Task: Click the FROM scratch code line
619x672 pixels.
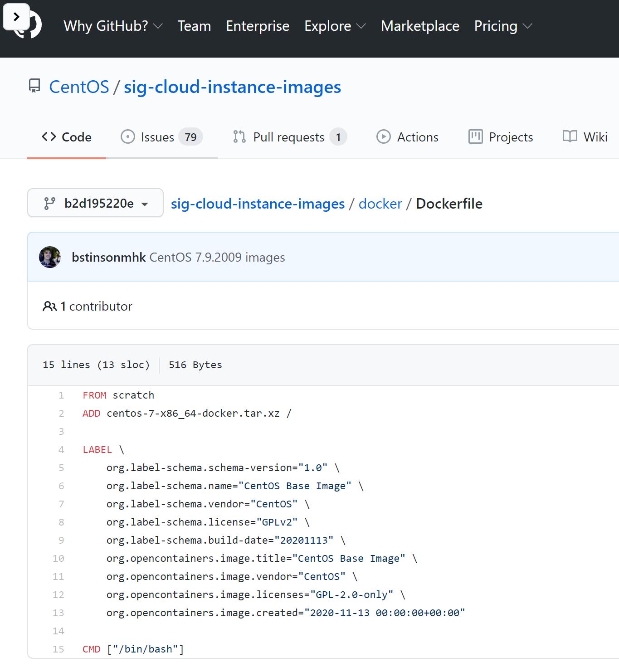Action: (118, 395)
